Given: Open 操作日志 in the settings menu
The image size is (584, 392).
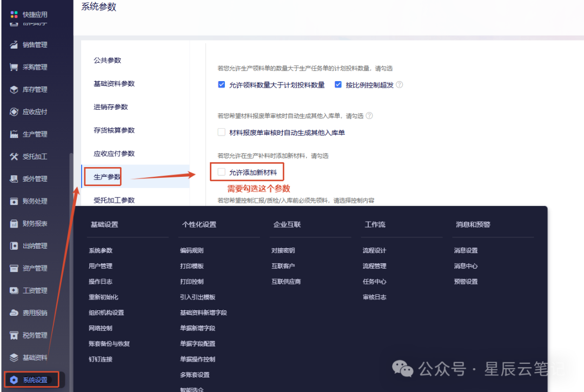Looking at the screenshot, I should pos(101,282).
